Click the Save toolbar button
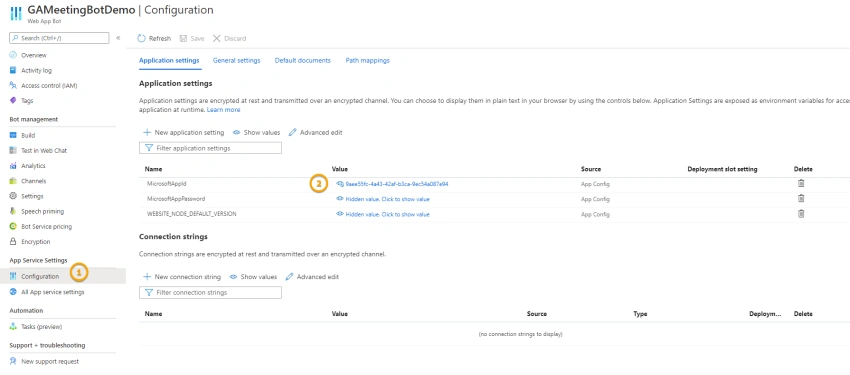The height and width of the screenshot is (375, 850). [x=192, y=38]
